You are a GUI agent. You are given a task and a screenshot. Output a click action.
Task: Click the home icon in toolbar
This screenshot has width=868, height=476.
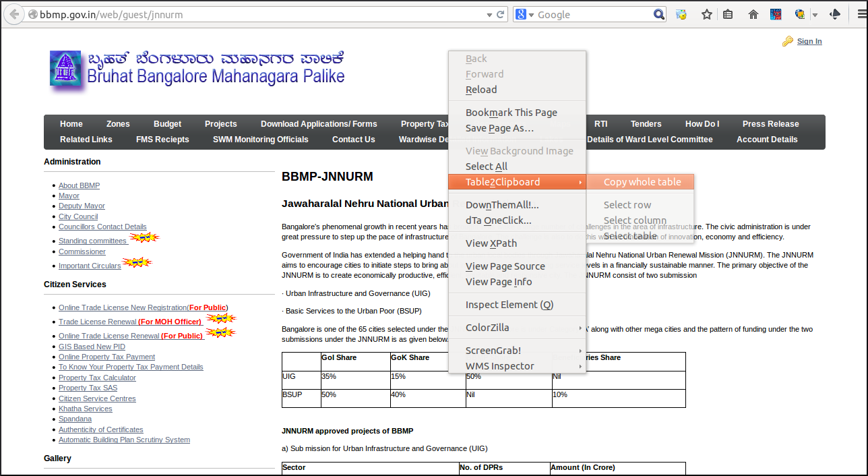click(753, 14)
